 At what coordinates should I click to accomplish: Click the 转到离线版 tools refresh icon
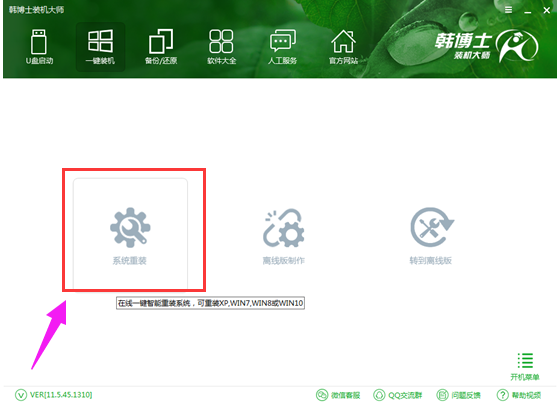tap(432, 227)
